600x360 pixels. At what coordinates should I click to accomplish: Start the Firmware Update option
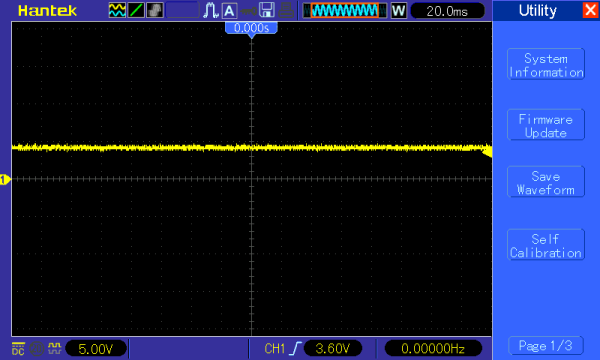pyautogui.click(x=546, y=125)
